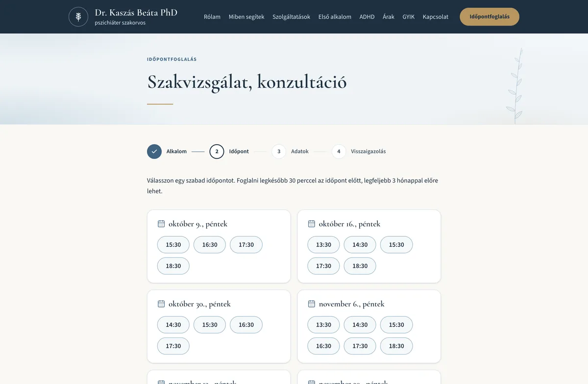This screenshot has height=384, width=588.
Task: Select 17:30 time on november 6.
Action: pyautogui.click(x=360, y=346)
